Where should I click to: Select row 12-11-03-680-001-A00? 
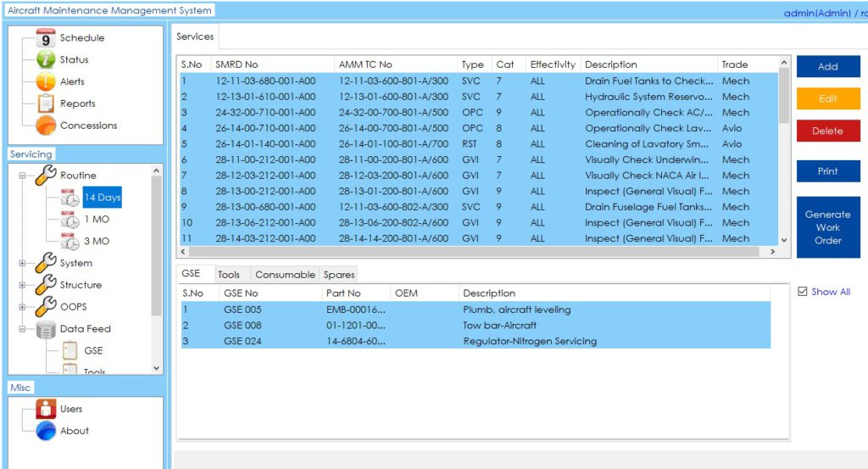click(x=479, y=81)
